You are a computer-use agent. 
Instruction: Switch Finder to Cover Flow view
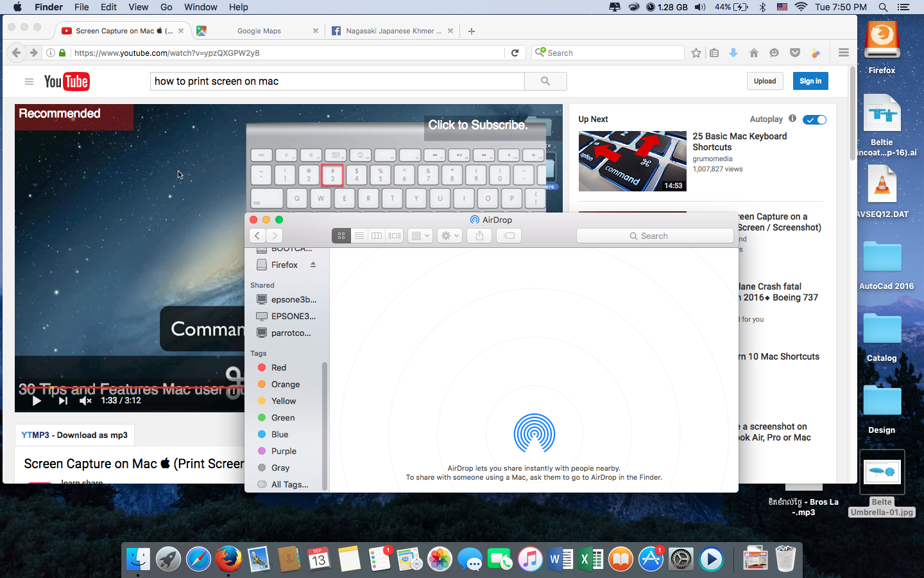tap(395, 236)
